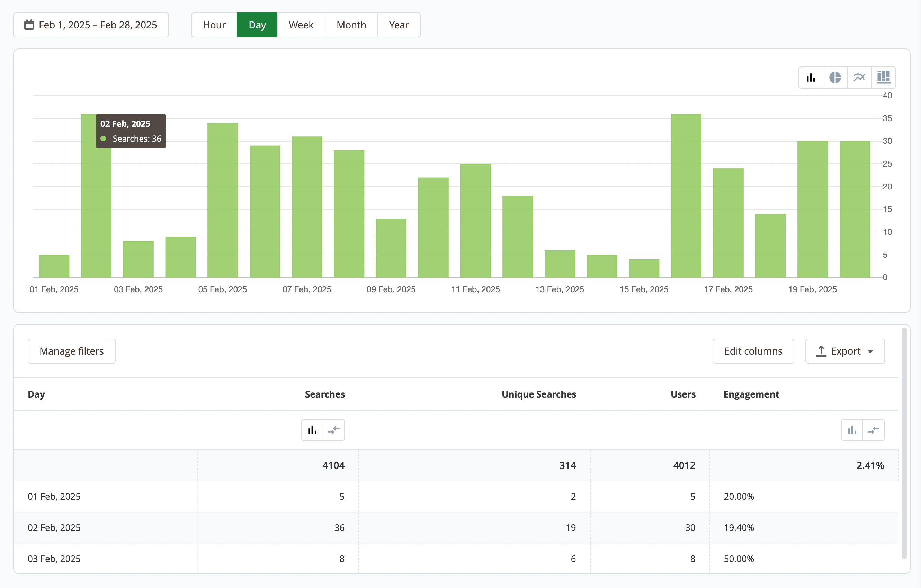This screenshot has height=588, width=921.
Task: Click the calendar icon in date range
Action: pyautogui.click(x=29, y=25)
